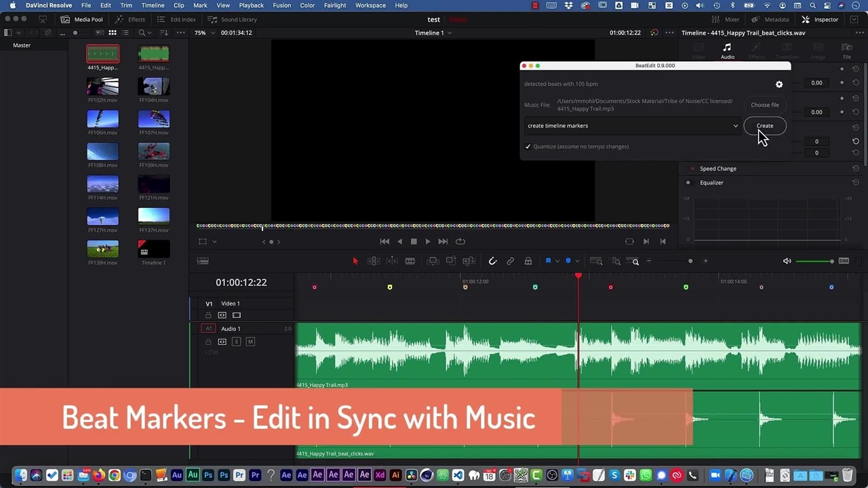This screenshot has width=868, height=488.
Task: Switch to Audio tab in Inspector
Action: (727, 51)
